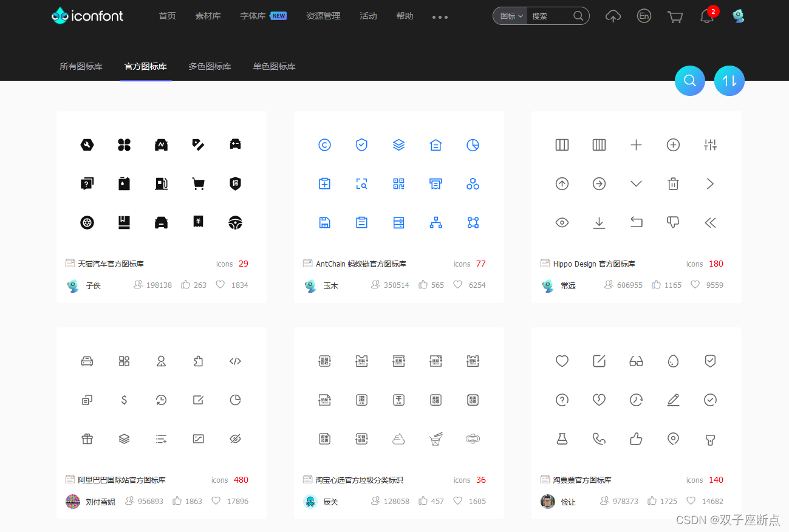Switch to the 多色图标库 tab
The height and width of the screenshot is (532, 789).
[210, 66]
